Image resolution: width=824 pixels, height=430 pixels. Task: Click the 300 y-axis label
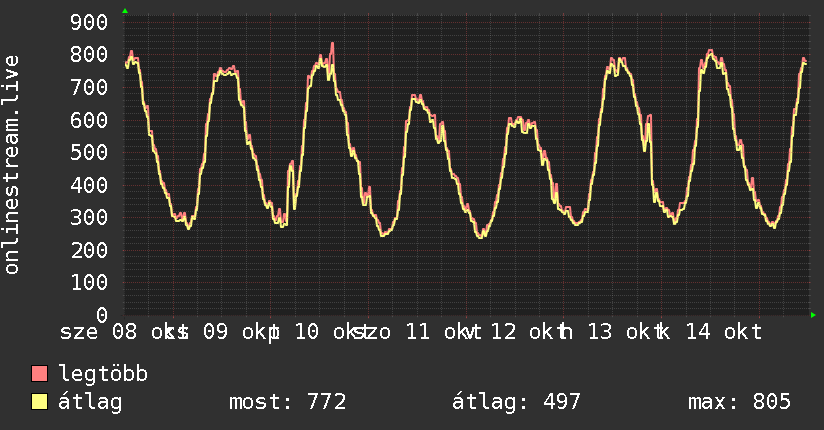(89, 218)
